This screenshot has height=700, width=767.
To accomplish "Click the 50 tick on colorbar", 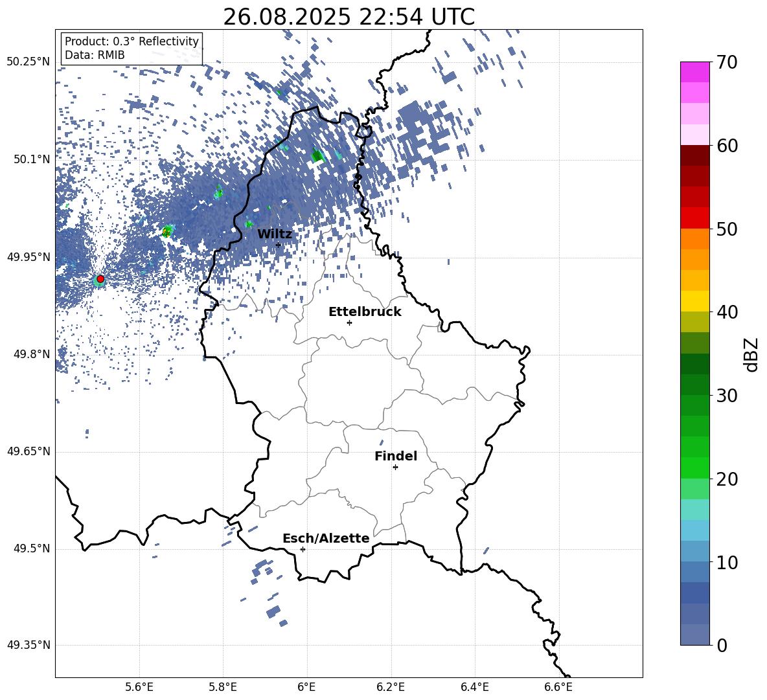I will pos(726,229).
